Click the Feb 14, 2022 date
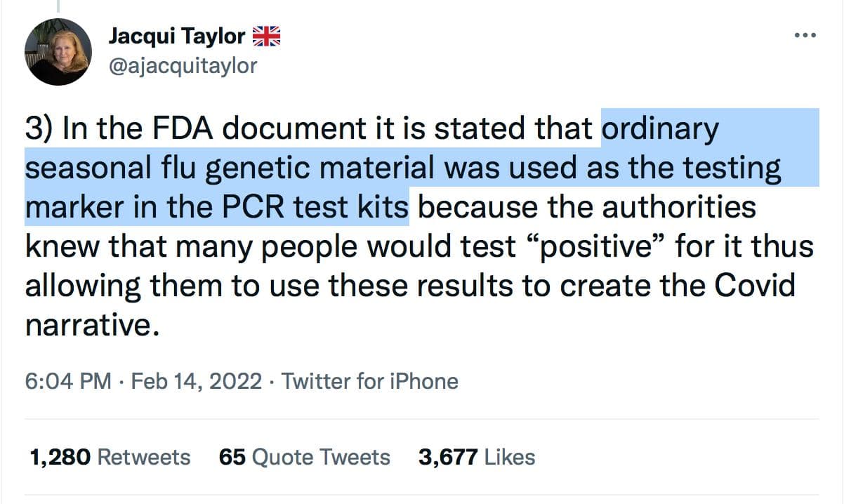Image resolution: width=844 pixels, height=504 pixels. point(196,382)
